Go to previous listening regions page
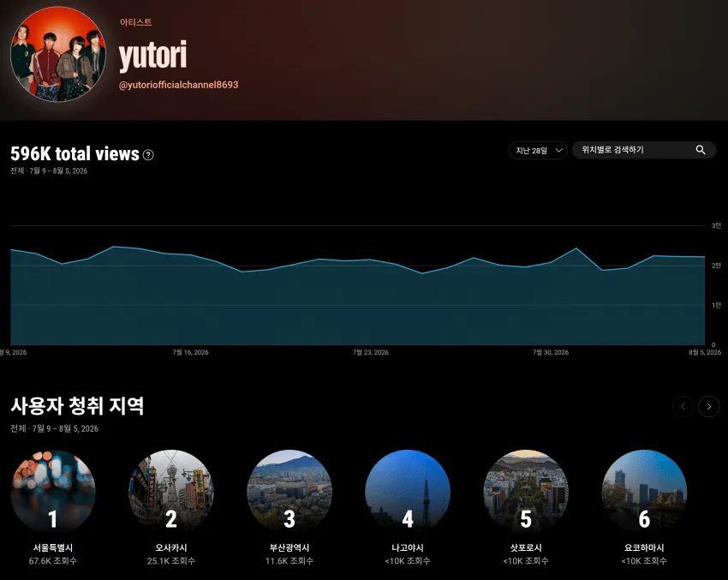The width and height of the screenshot is (728, 580). pyautogui.click(x=683, y=406)
